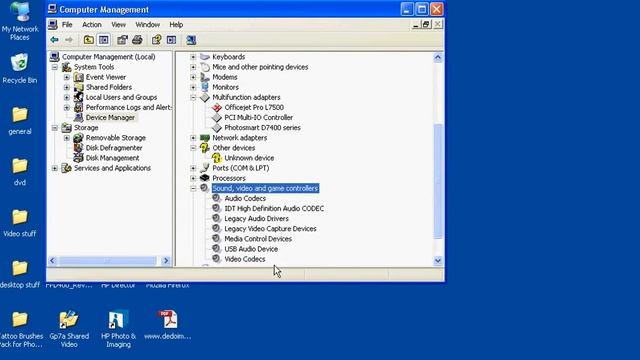Screen dimensions: 640x360
Task: Toggle the Show/Hide Console Tree icon
Action: (x=104, y=40)
